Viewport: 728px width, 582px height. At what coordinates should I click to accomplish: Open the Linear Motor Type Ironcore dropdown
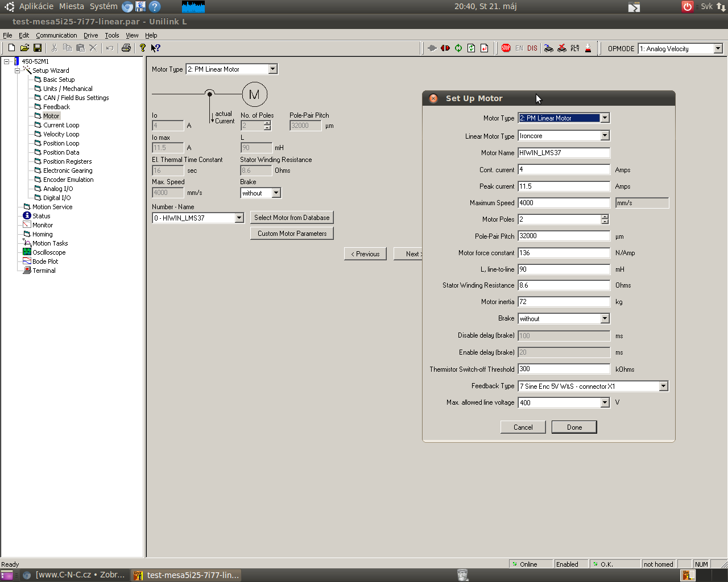coord(605,136)
